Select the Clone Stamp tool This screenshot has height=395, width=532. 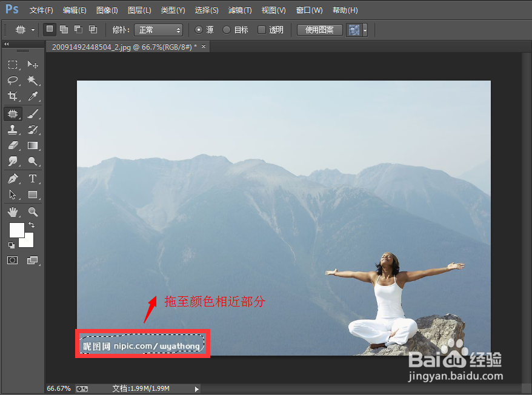(x=13, y=129)
